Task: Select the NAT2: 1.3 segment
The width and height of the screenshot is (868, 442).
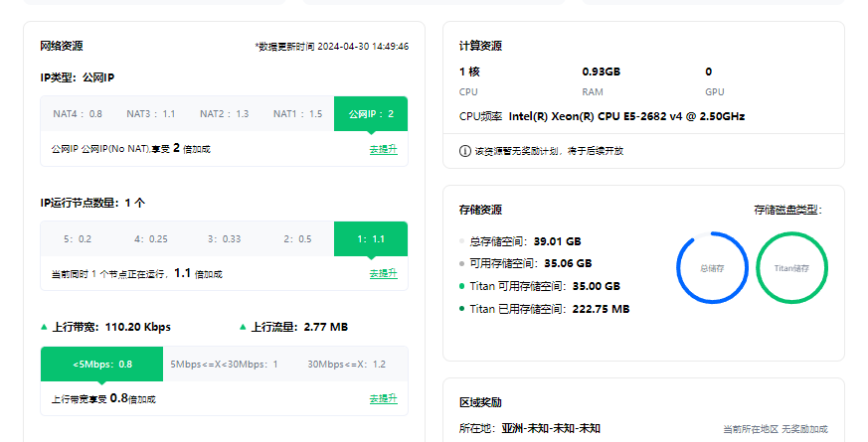Action: click(224, 114)
